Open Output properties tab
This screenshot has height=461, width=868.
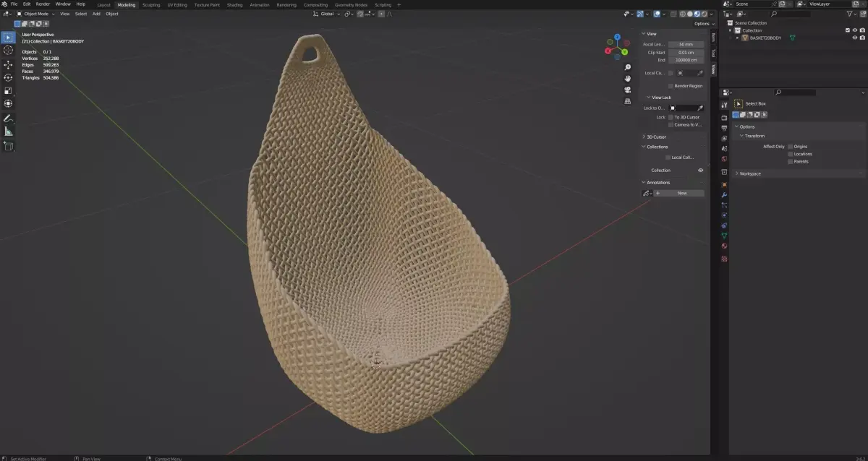[x=724, y=128]
